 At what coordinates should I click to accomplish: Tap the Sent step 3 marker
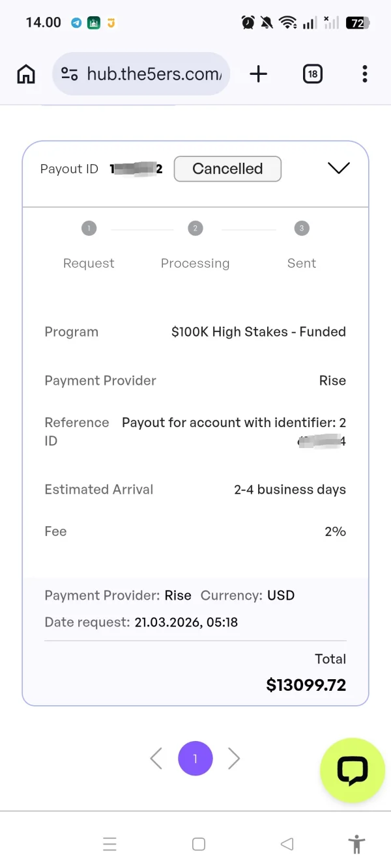[301, 229]
